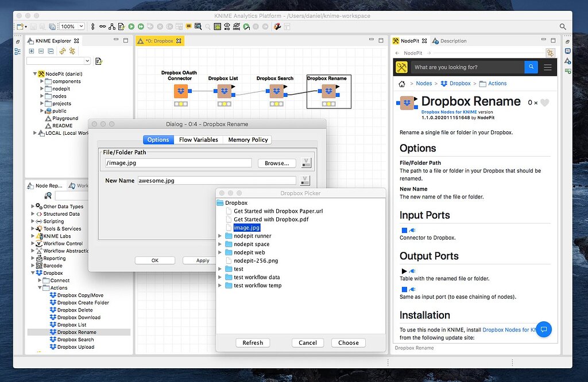Select Dropbox Create Folder in Node Repository
Image resolution: width=588 pixels, height=382 pixels.
coord(83,303)
